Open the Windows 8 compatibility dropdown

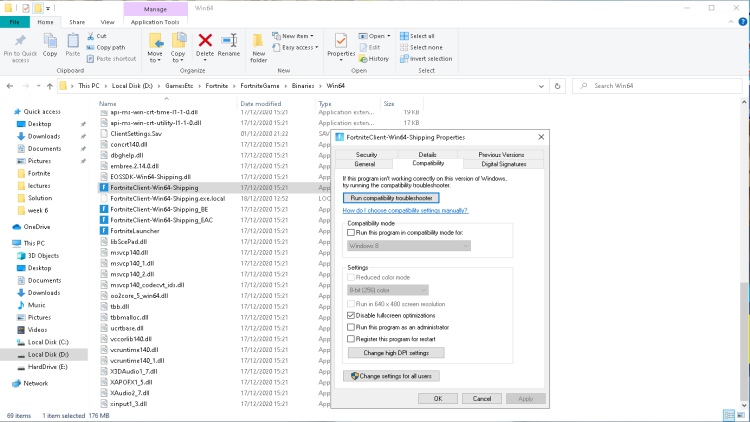[x=409, y=245]
